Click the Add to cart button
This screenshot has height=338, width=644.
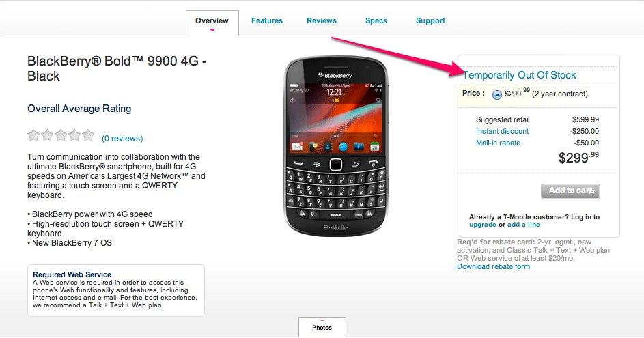point(570,191)
